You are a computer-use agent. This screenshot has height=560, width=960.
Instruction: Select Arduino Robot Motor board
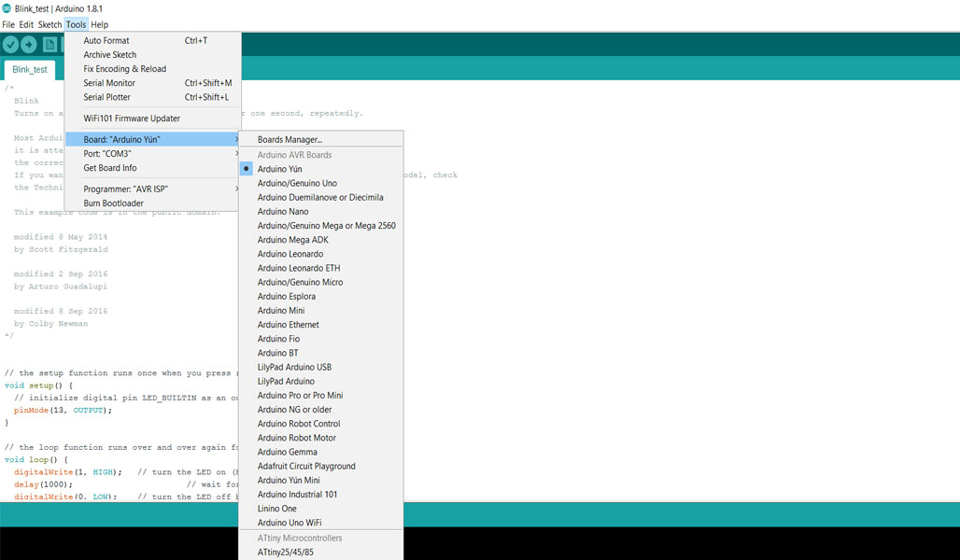(321, 437)
